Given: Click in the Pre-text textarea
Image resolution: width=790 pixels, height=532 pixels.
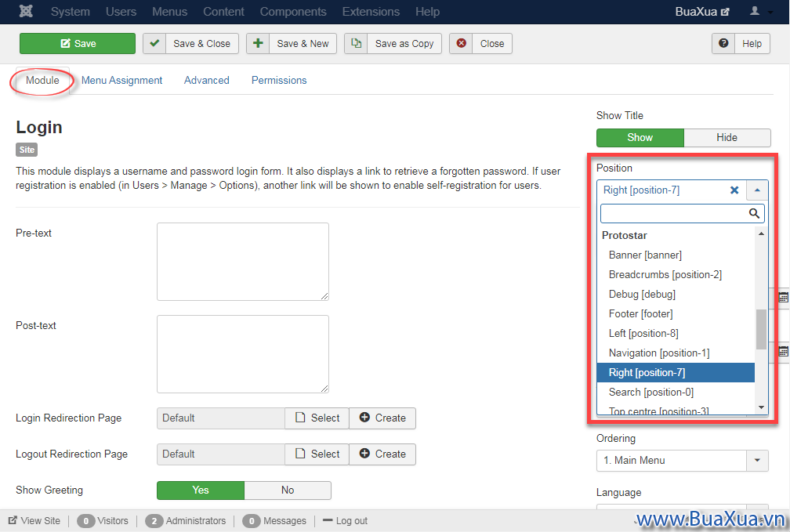Looking at the screenshot, I should (x=243, y=262).
